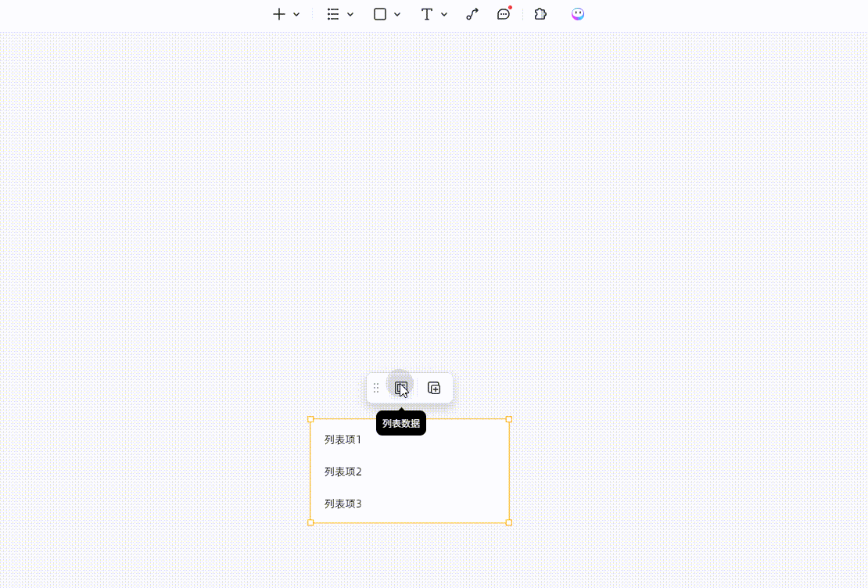Expand the dropdown next to the plus icon

[x=296, y=14]
